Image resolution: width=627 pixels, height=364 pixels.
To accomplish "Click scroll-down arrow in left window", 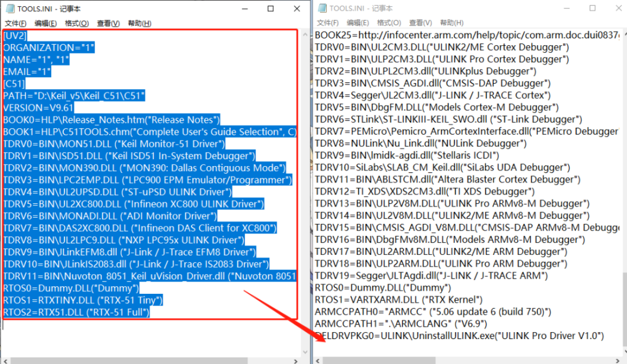I will pyautogui.click(x=305, y=352).
